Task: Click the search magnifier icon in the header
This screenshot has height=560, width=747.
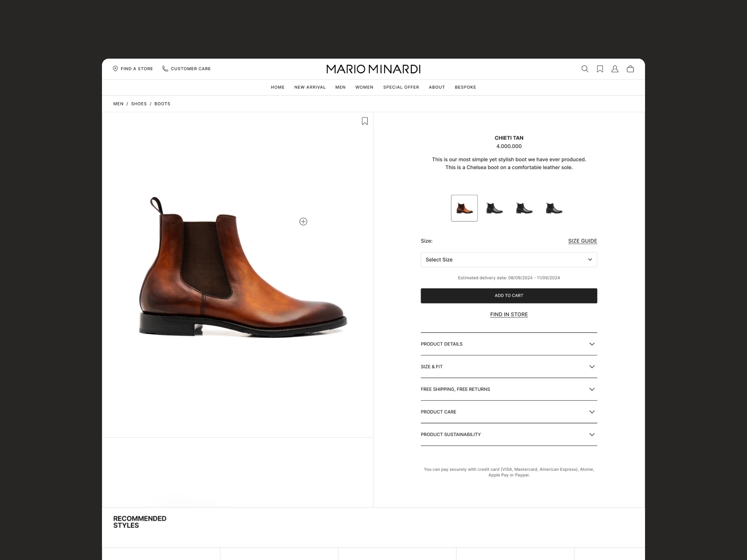Action: tap(585, 69)
